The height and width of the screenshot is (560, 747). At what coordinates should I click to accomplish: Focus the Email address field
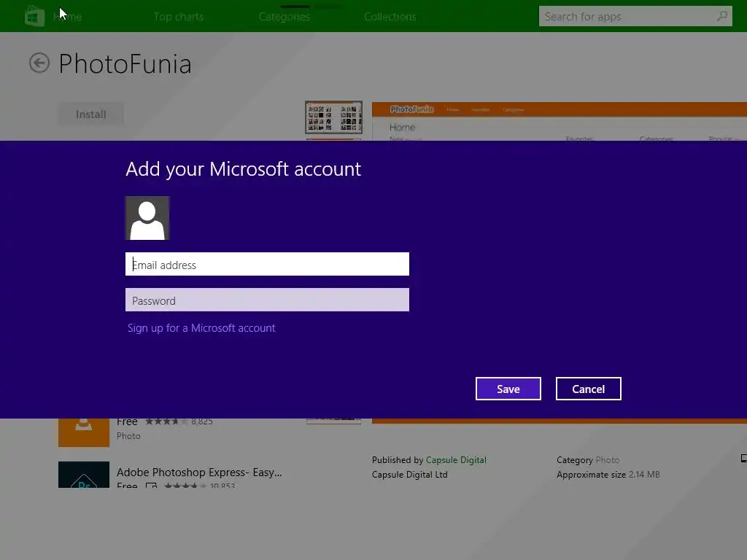click(x=267, y=264)
